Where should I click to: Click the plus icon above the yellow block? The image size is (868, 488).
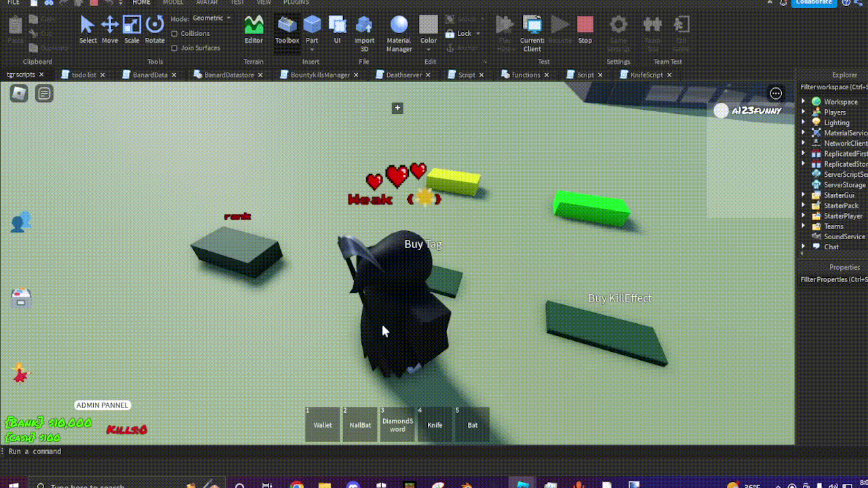click(397, 108)
